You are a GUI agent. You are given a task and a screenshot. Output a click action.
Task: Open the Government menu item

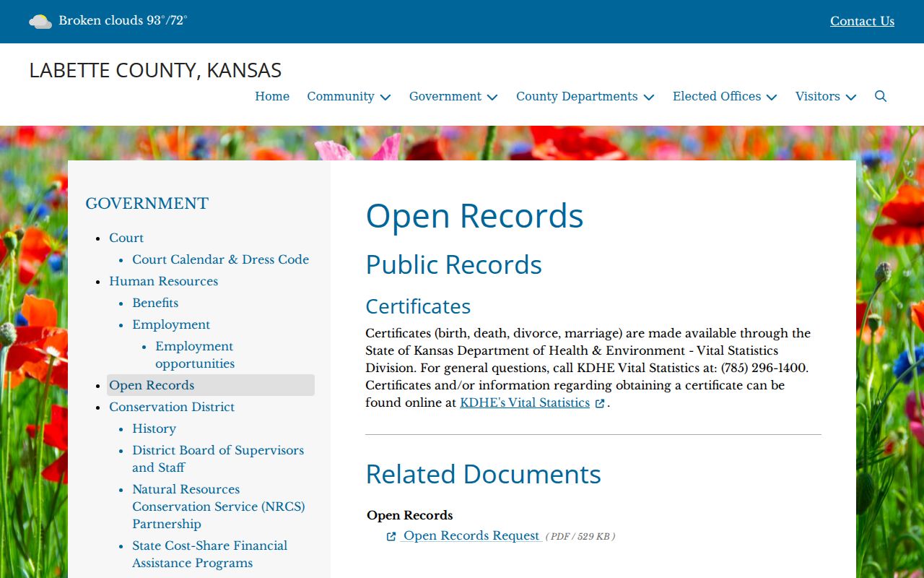(x=445, y=96)
